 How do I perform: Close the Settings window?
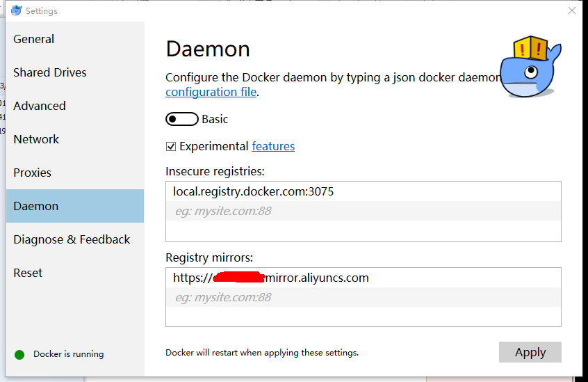[x=572, y=10]
